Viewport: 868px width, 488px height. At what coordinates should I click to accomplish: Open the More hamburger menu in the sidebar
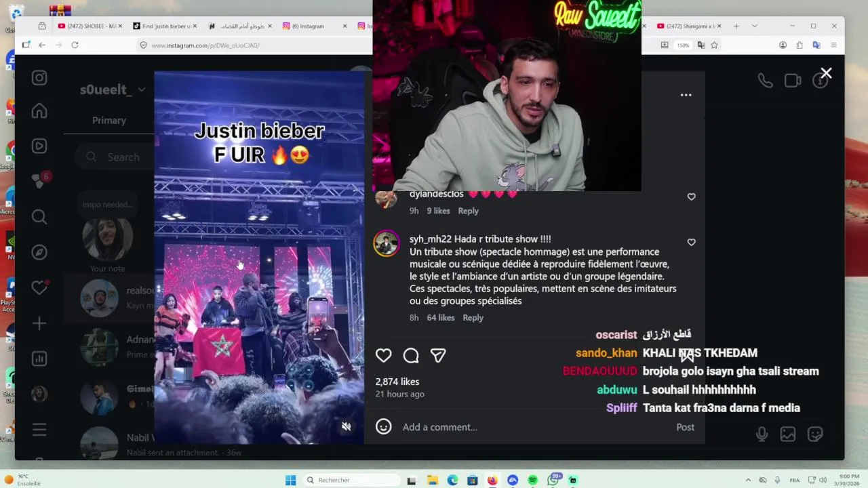[39, 429]
